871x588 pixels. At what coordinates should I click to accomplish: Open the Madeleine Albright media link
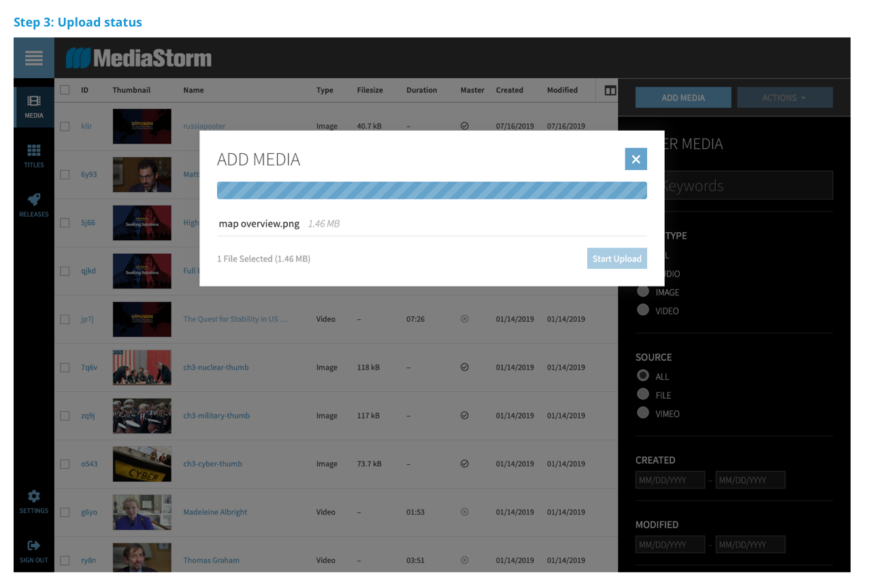(215, 512)
